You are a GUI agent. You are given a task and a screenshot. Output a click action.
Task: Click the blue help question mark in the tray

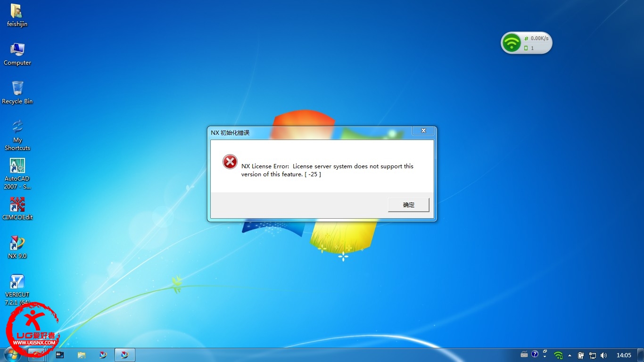click(x=535, y=354)
